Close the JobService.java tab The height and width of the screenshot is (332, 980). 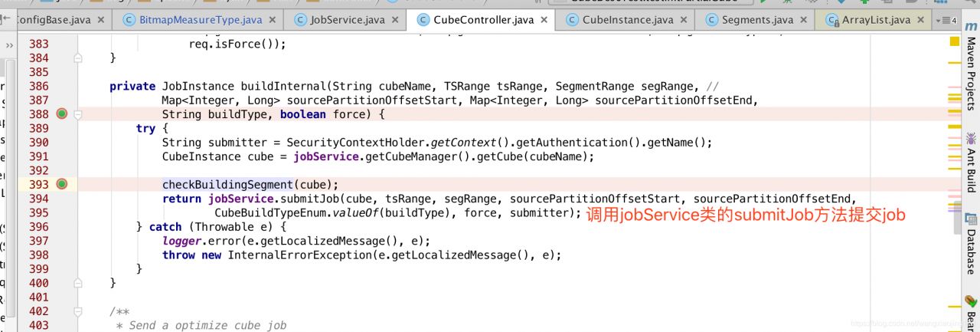point(396,21)
